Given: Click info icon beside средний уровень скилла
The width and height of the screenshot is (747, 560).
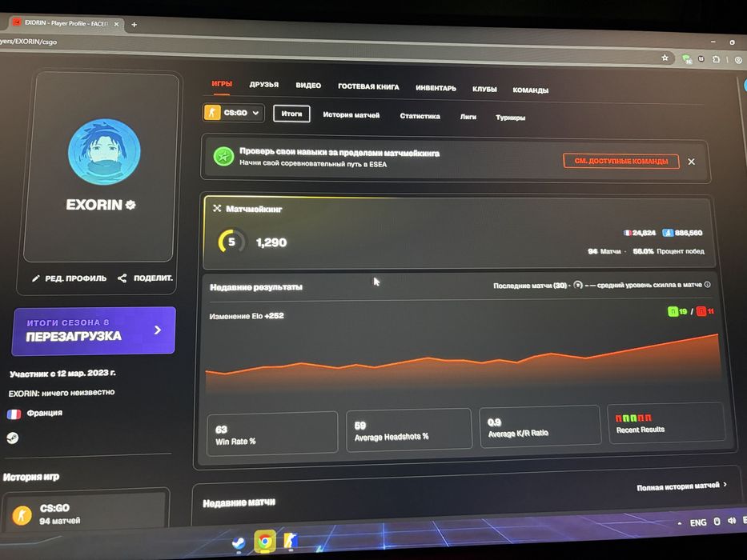Looking at the screenshot, I should pos(708,285).
